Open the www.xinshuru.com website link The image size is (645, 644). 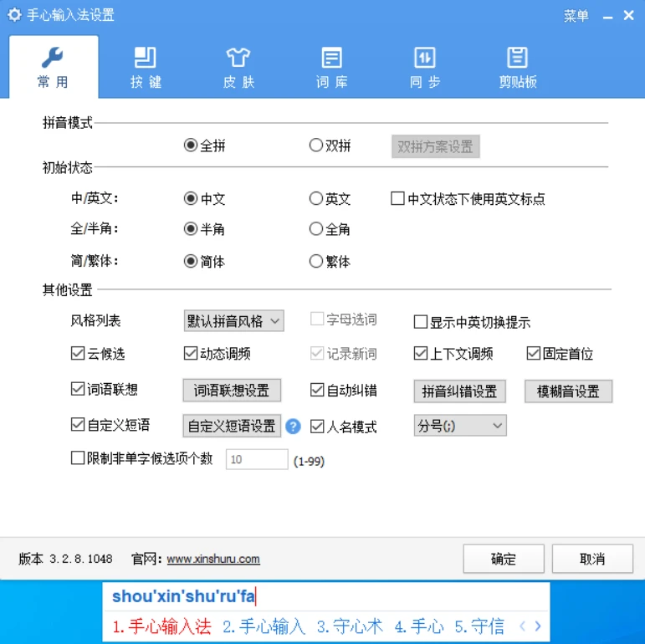point(213,560)
